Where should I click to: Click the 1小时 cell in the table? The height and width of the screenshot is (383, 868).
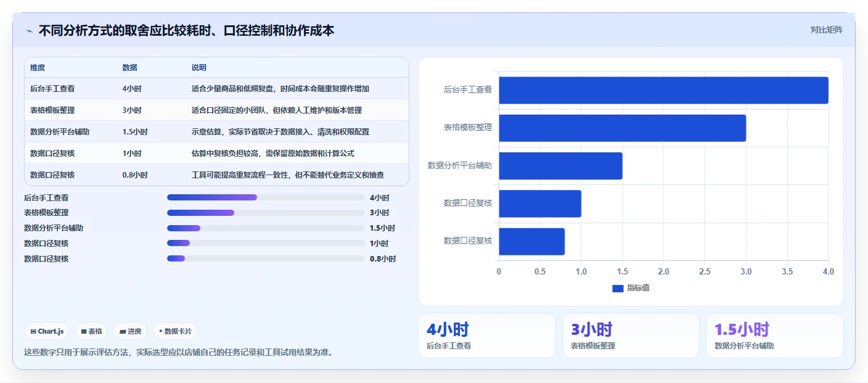click(x=132, y=154)
